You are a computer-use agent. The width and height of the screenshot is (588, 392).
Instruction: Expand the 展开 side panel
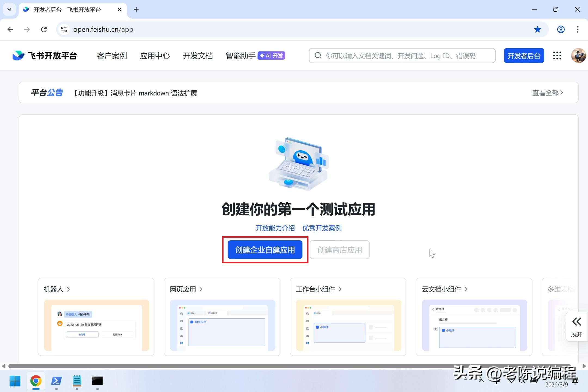(577, 327)
